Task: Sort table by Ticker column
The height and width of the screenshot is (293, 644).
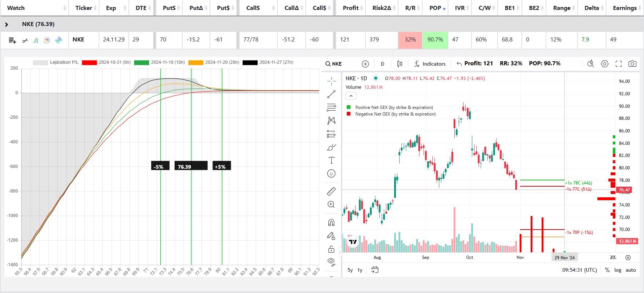Action: [84, 8]
